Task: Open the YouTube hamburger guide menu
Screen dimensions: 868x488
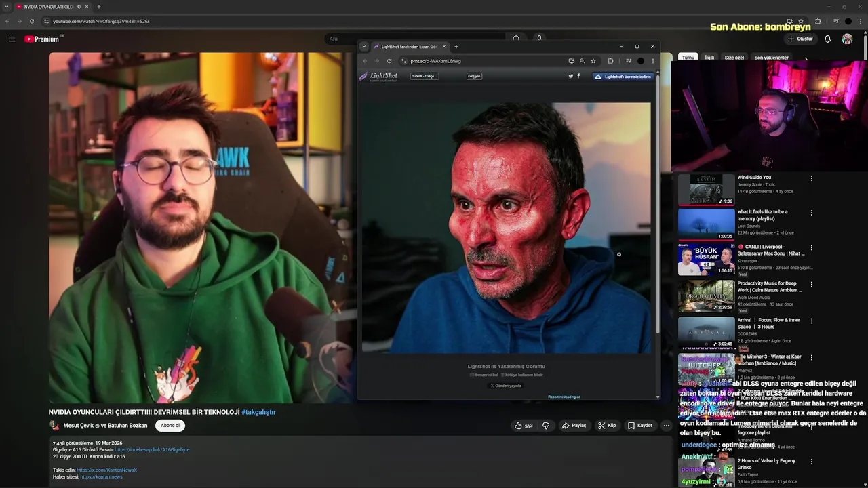Action: (x=12, y=39)
